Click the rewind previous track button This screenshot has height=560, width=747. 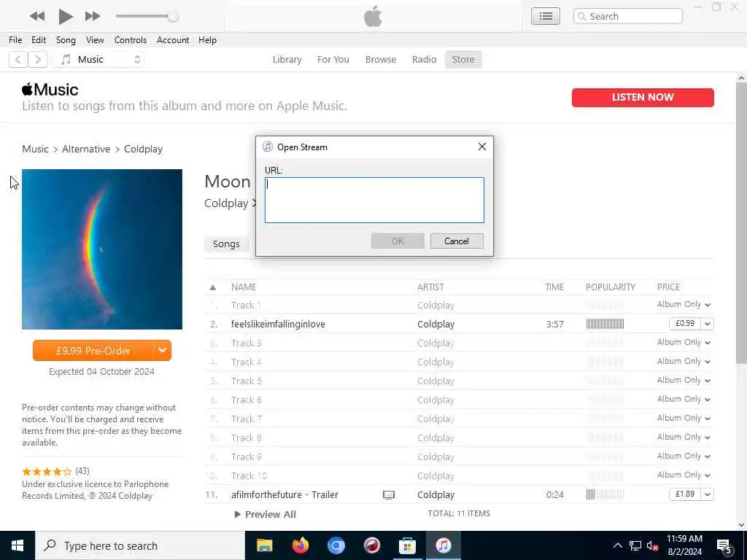37,16
